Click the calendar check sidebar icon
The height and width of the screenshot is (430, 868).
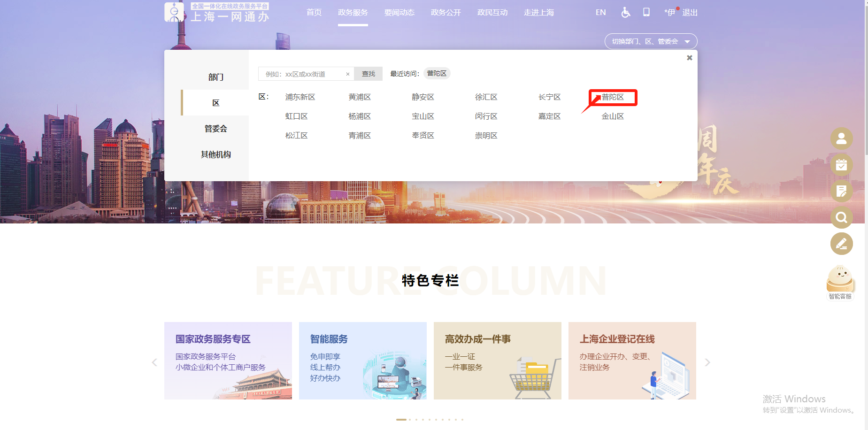click(x=841, y=165)
